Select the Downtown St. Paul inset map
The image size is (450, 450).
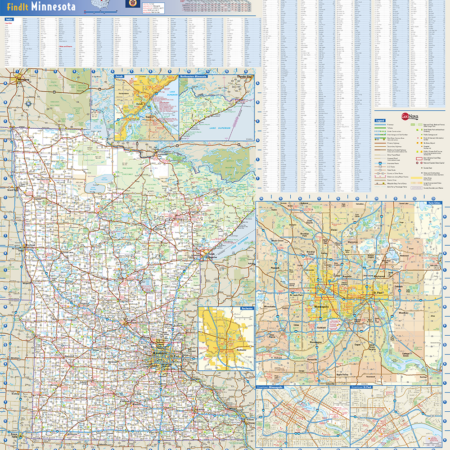[396, 416]
